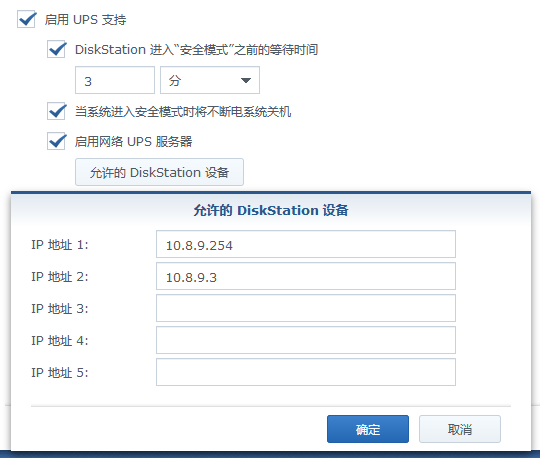Screen dimensions: 540x458
Task: Click the IP 地址 1 label
Action: click(60, 245)
